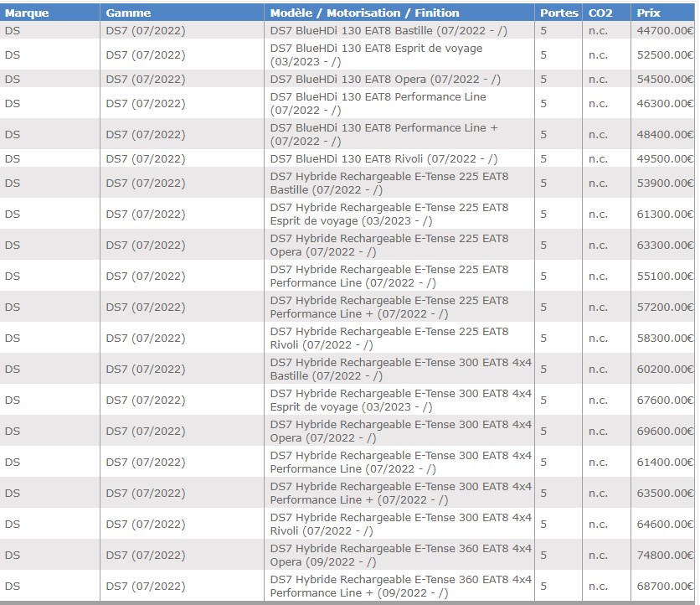This screenshot has height=605, width=700.
Task: Select E-Tense 225 EAT8 Performance Line + model
Action: point(389,307)
